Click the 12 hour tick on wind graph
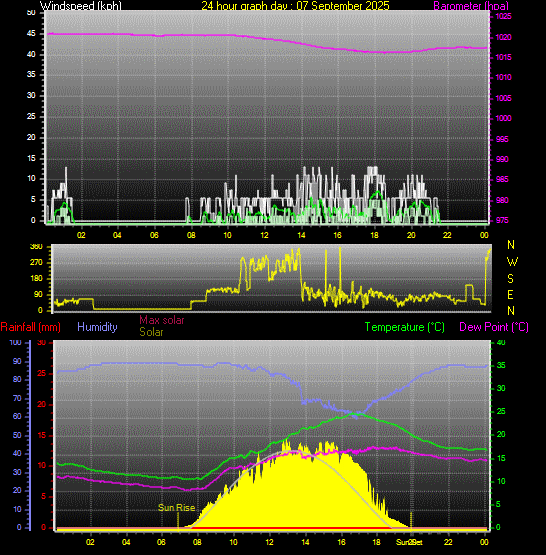Screen dimensions: 546x555 264,235
